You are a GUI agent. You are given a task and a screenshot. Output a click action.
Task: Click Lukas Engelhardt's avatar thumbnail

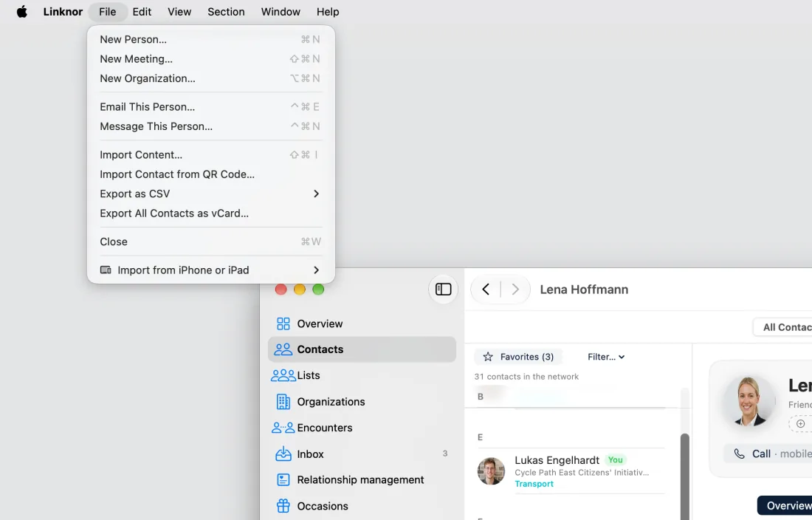[491, 471]
